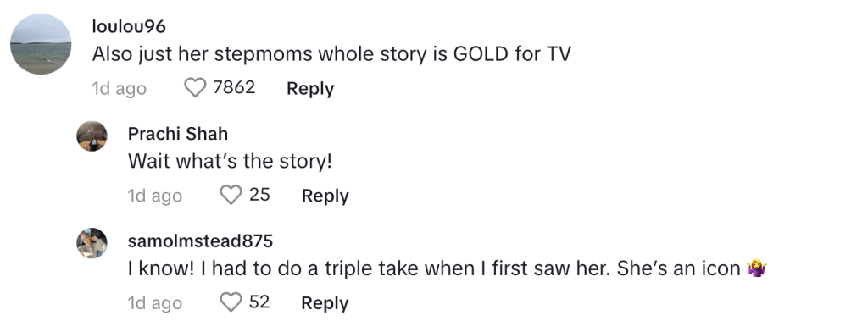Click the shrugging woman emoji
The image size is (868, 332).
pyautogui.click(x=756, y=269)
